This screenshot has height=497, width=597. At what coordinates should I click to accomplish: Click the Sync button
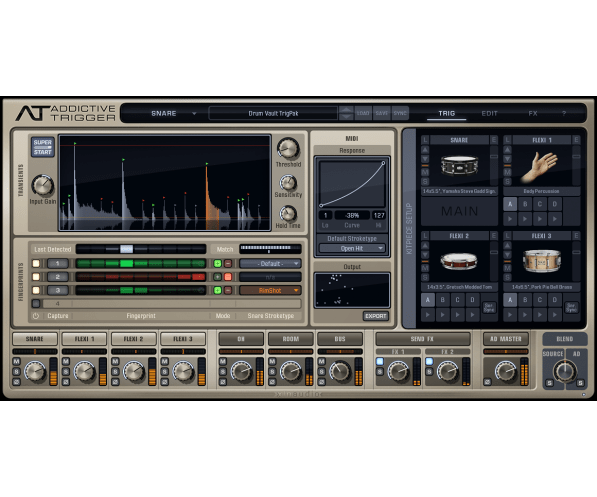[400, 113]
